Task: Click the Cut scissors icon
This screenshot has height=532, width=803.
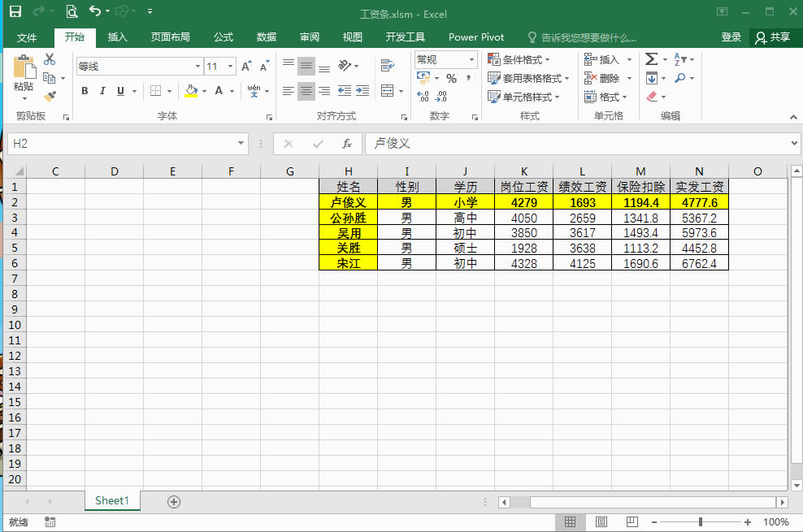Action: tap(50, 59)
